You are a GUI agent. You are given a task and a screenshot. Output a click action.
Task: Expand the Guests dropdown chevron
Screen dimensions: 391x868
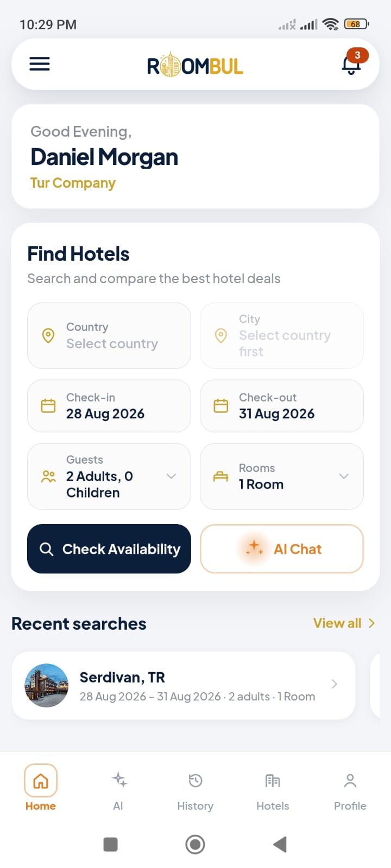point(171,476)
